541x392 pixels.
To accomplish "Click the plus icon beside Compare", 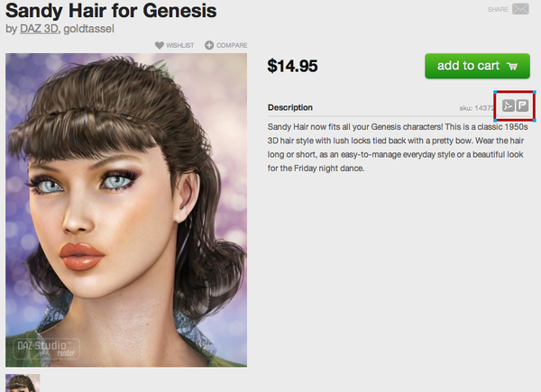I will pyautogui.click(x=209, y=45).
